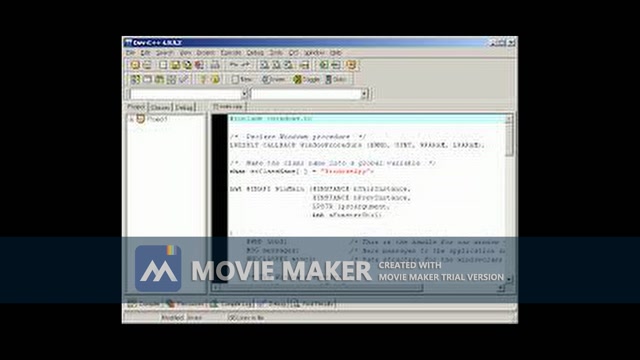
Task: Click the Open project or file icon
Action: tap(147, 65)
